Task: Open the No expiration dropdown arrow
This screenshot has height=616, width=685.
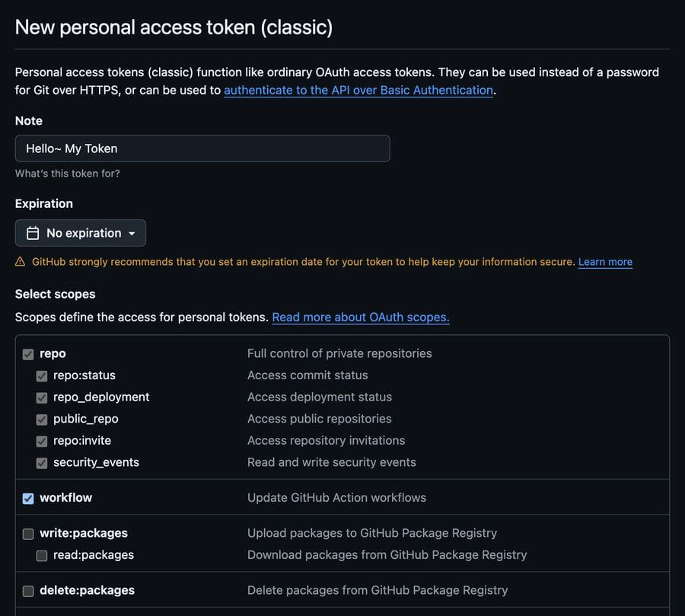Action: (132, 234)
